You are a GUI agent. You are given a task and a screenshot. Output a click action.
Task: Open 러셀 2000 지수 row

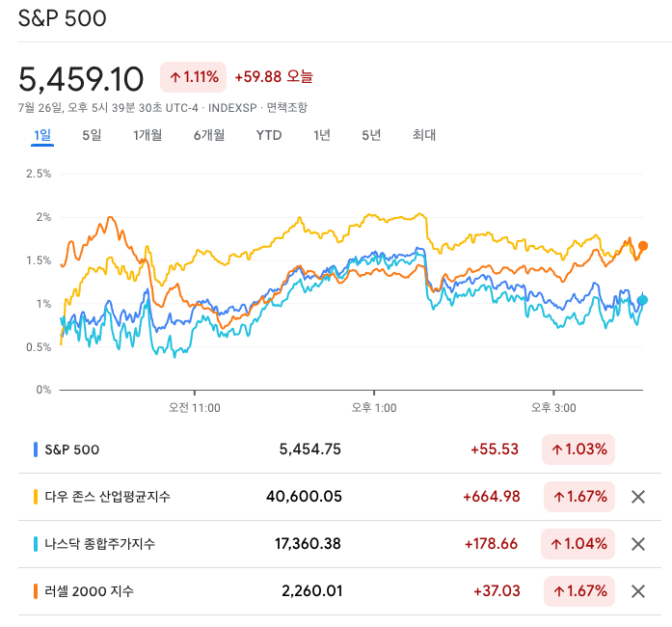pos(339,591)
